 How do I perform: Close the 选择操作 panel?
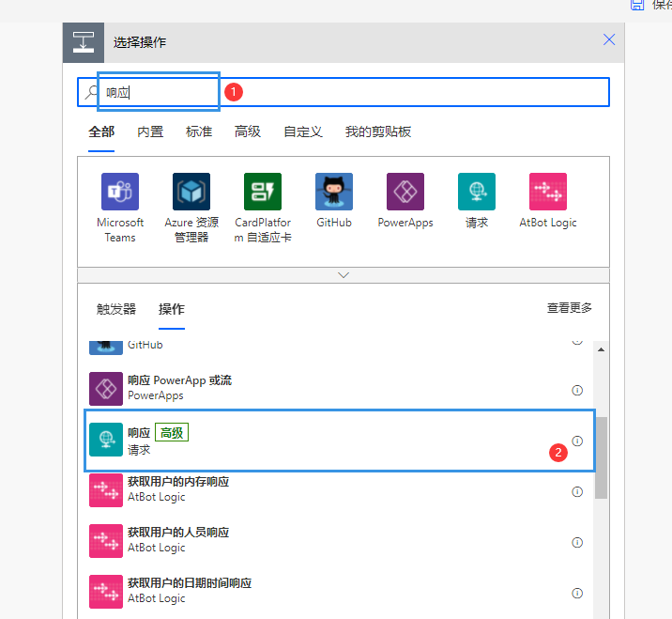(x=609, y=39)
